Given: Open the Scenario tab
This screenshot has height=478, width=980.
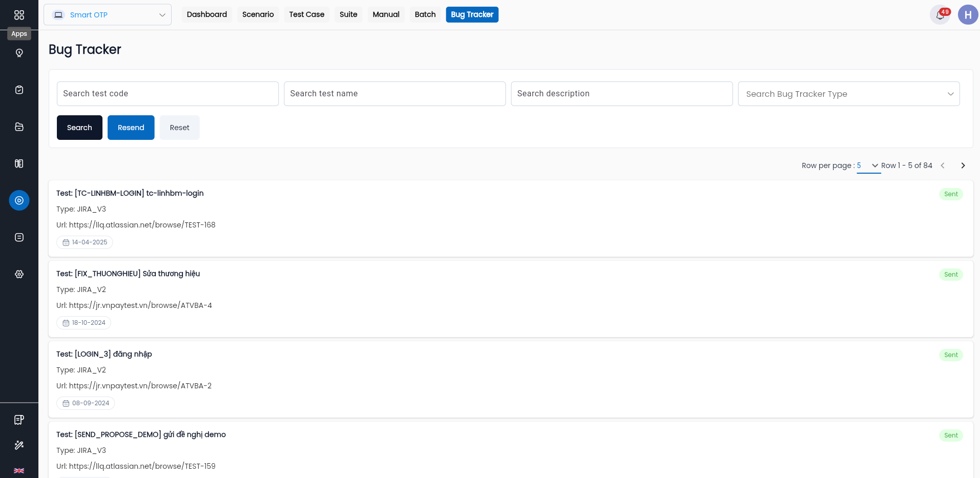Looking at the screenshot, I should click(x=258, y=14).
